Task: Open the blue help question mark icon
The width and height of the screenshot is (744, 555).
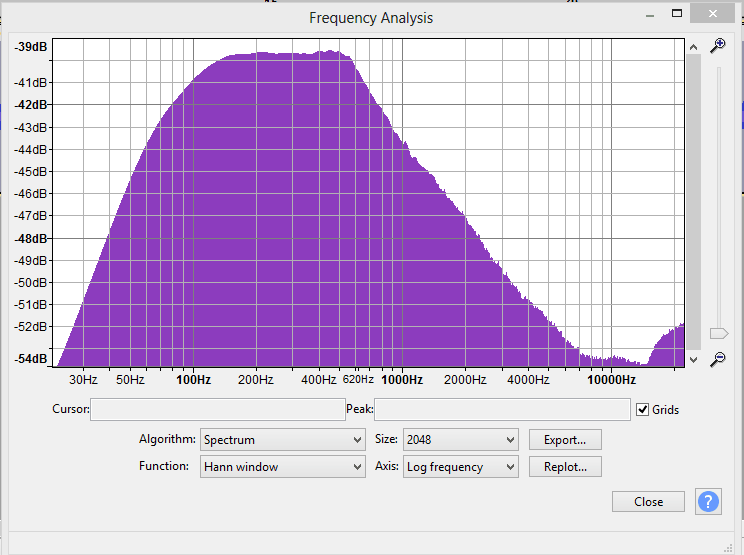Action: (x=708, y=501)
